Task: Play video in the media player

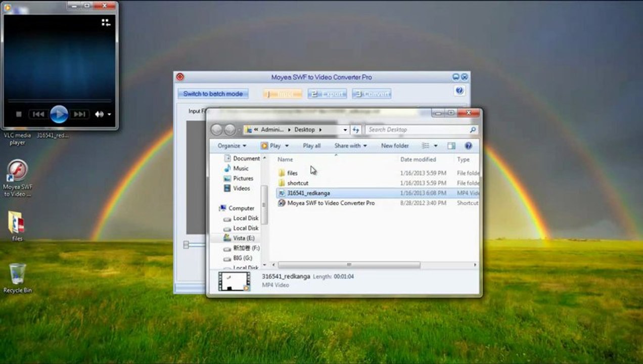Action: pyautogui.click(x=59, y=114)
